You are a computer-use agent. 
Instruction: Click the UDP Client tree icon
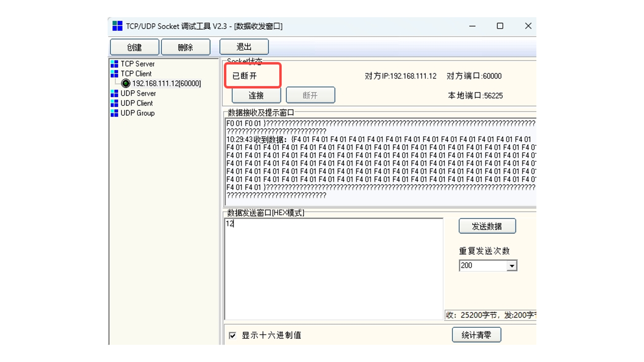click(114, 103)
